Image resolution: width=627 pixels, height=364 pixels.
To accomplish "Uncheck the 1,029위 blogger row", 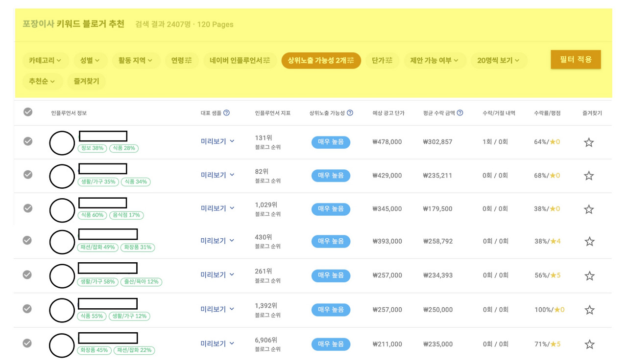I will point(28,208).
